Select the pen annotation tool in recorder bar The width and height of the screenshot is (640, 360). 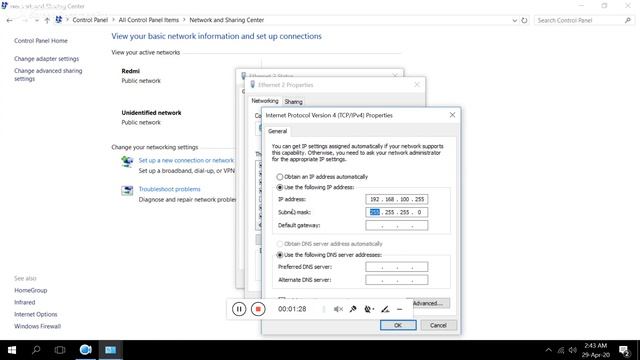[385, 309]
